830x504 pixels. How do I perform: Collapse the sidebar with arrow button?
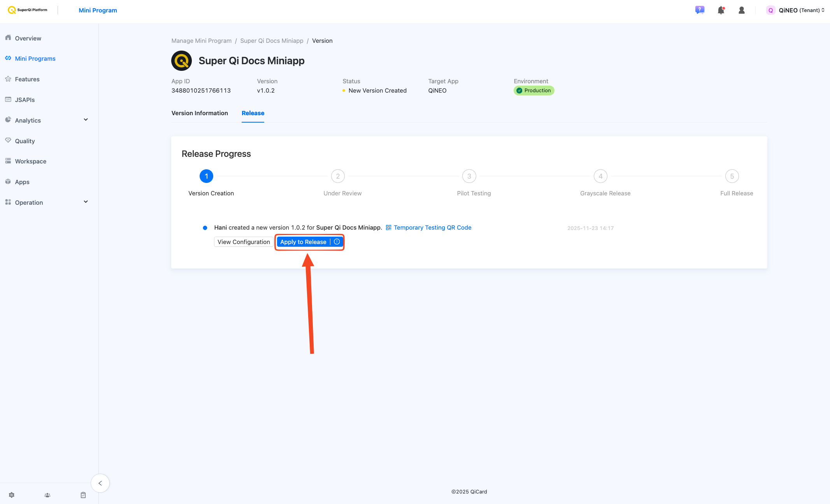pyautogui.click(x=100, y=483)
